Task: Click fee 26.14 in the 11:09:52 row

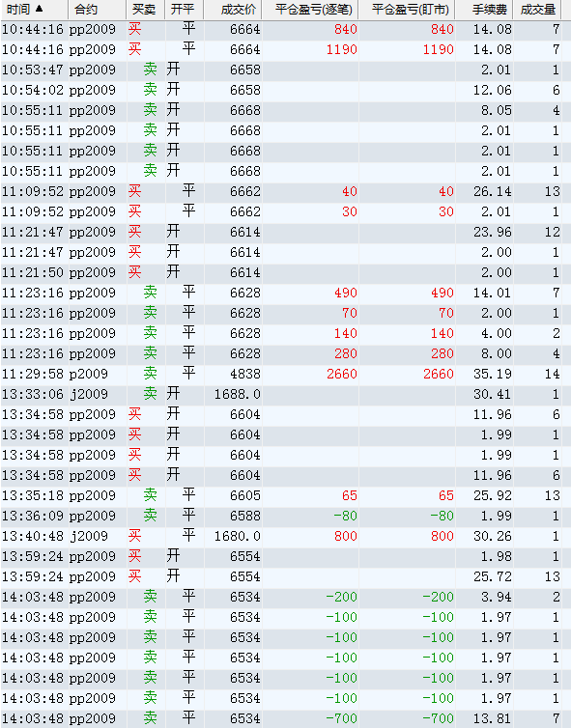Action: pyautogui.click(x=492, y=191)
